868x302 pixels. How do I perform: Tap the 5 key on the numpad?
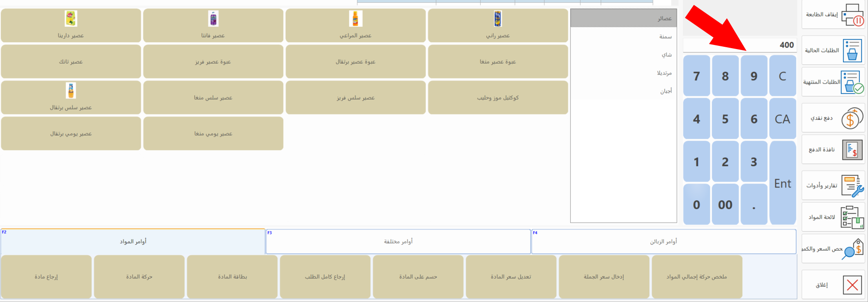(725, 119)
